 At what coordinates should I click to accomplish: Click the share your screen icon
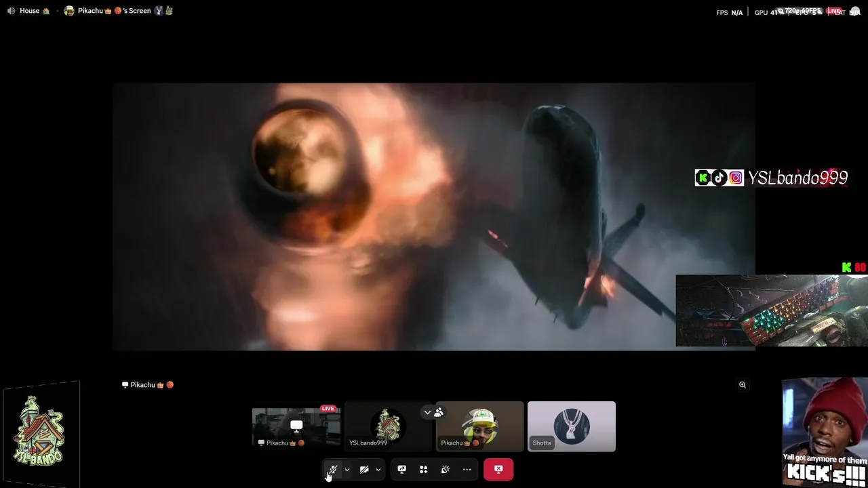[401, 469]
